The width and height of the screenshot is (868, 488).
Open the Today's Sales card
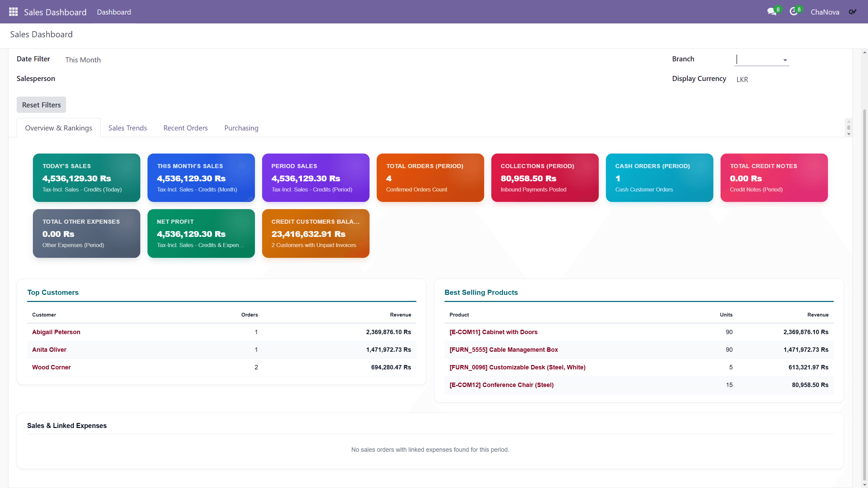(86, 178)
